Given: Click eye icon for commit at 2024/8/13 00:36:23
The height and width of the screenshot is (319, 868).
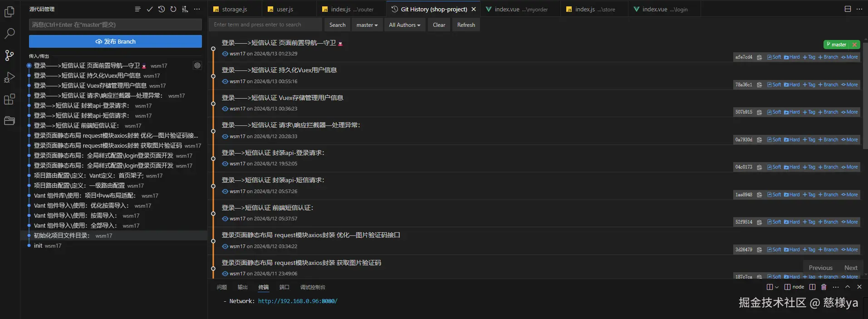Looking at the screenshot, I should point(225,109).
